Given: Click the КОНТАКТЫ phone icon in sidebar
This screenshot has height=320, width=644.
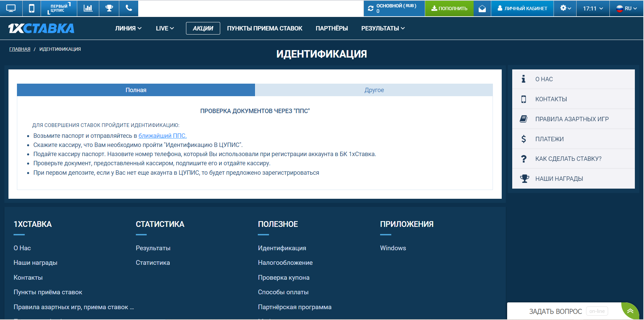Looking at the screenshot, I should [524, 99].
